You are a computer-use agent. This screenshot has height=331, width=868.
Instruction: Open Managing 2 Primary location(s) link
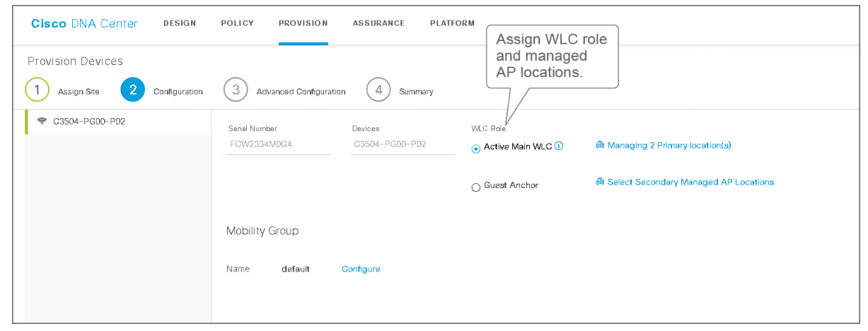point(669,146)
